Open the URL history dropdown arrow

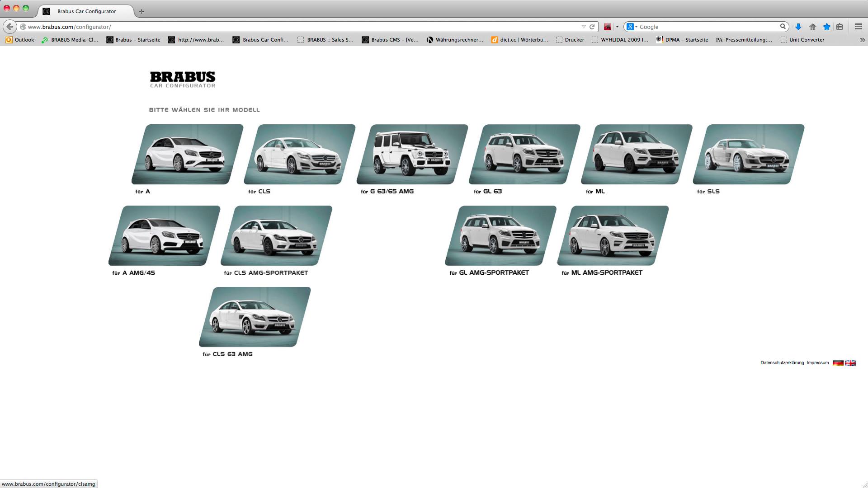[584, 27]
